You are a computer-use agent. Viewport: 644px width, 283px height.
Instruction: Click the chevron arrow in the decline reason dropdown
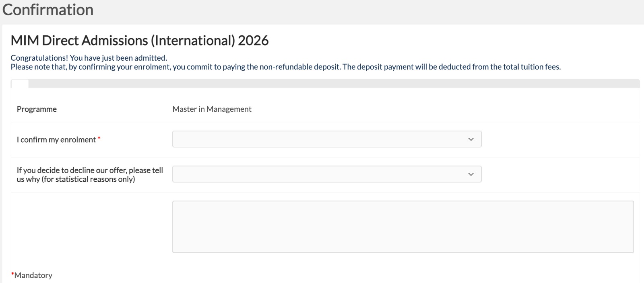(x=471, y=174)
